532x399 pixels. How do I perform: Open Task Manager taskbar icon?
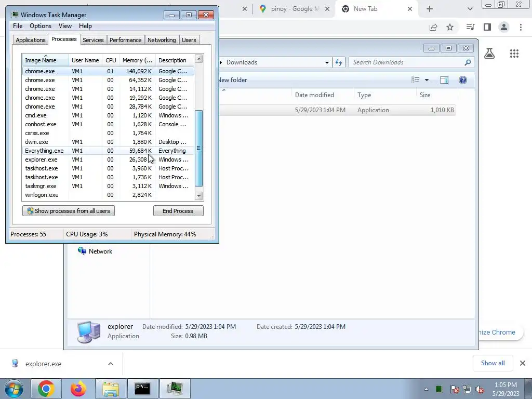pyautogui.click(x=175, y=389)
